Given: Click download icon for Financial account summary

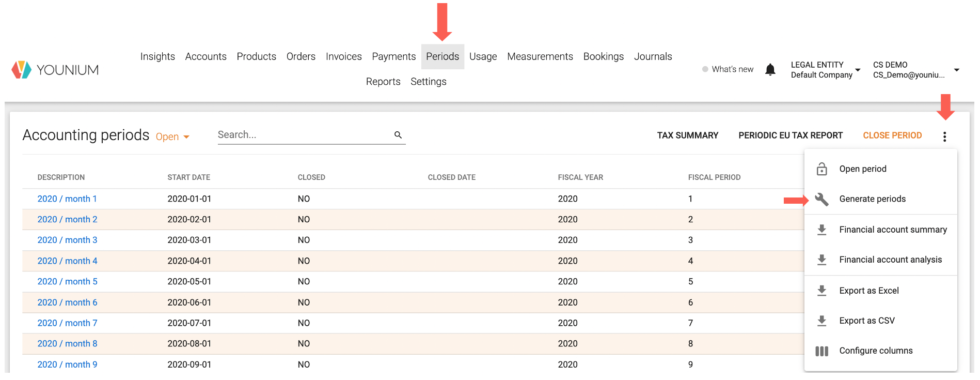Looking at the screenshot, I should (821, 230).
